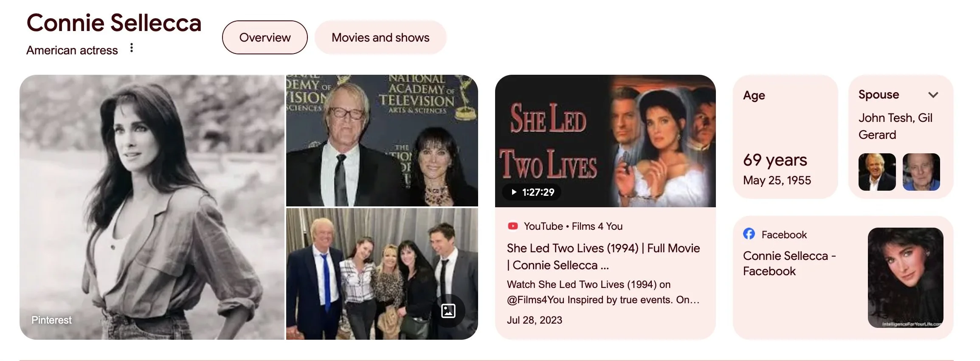Image resolution: width=980 pixels, height=361 pixels.
Task: Open the large black-and-white Pinterest photo
Action: click(x=152, y=207)
